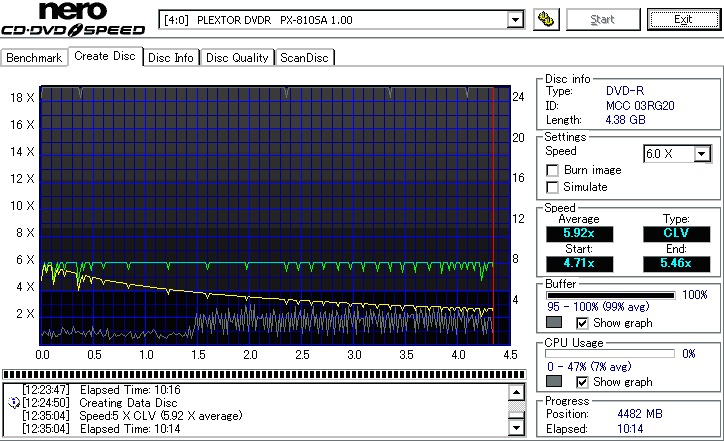Enable the Burn image checkbox
The width and height of the screenshot is (724, 441).
pyautogui.click(x=553, y=170)
